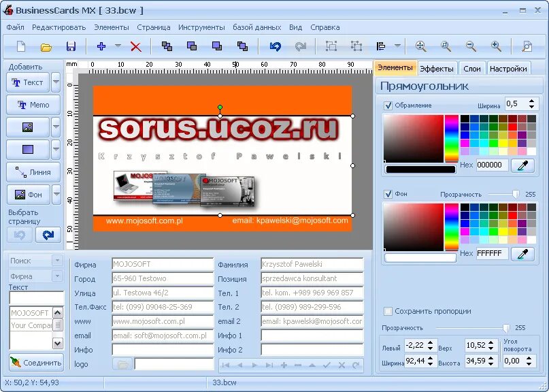The height and width of the screenshot is (392, 549).
Task: Increase the Угол поворота stepper
Action: click(x=529, y=358)
